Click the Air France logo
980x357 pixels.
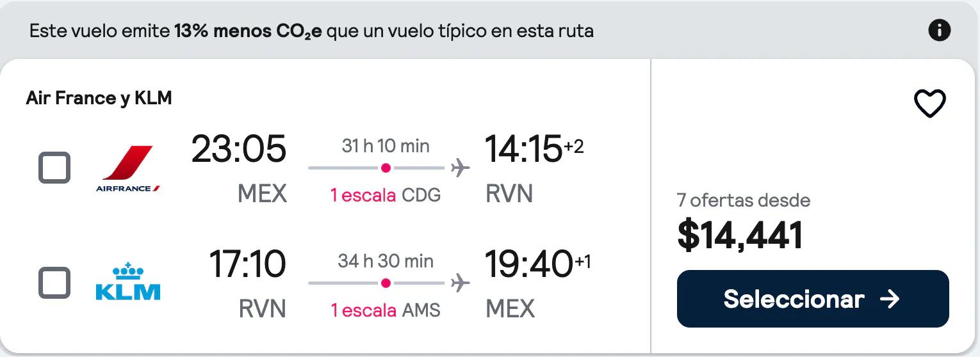pyautogui.click(x=127, y=169)
